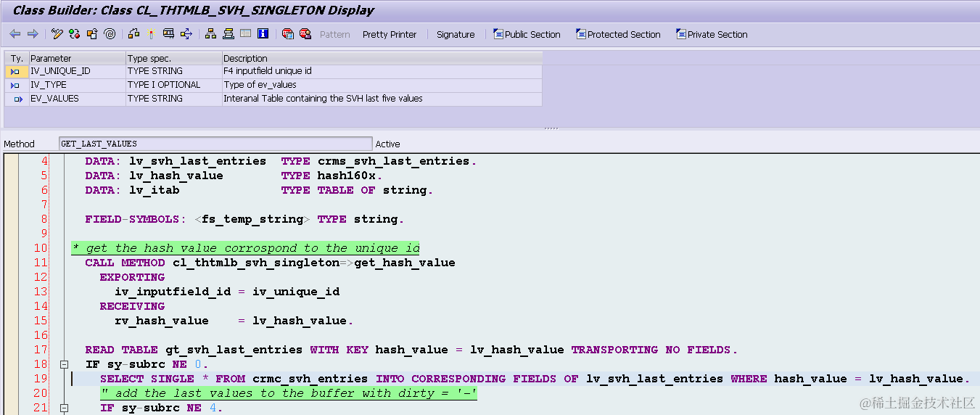Click the CALL METHOD get_hash_value line
The height and width of the screenshot is (415, 980).
point(270,263)
